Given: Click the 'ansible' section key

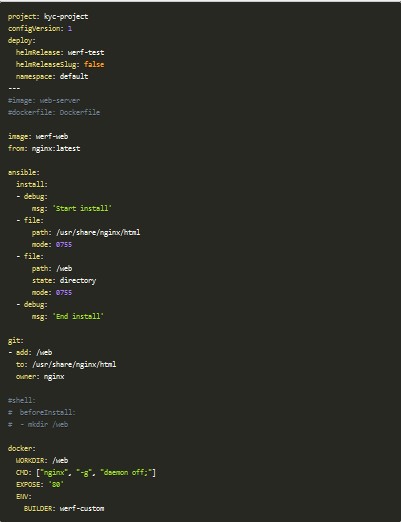Looking at the screenshot, I should pyautogui.click(x=22, y=172).
